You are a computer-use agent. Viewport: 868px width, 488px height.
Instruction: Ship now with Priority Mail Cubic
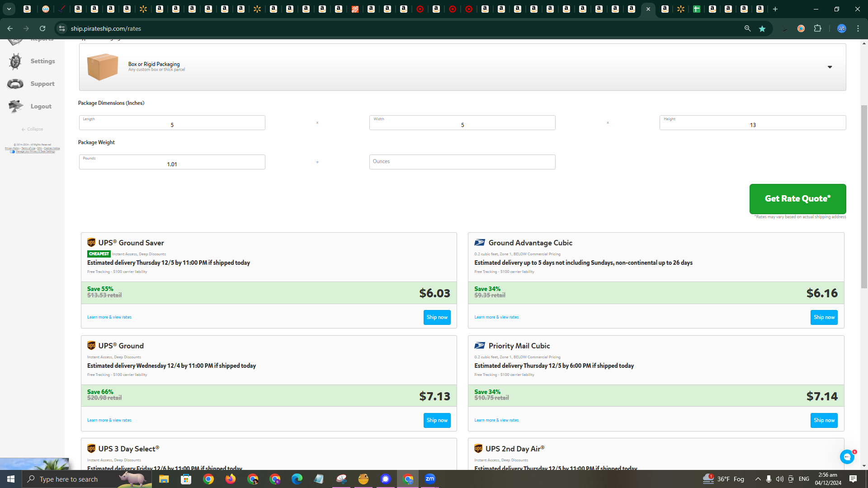tap(824, 420)
